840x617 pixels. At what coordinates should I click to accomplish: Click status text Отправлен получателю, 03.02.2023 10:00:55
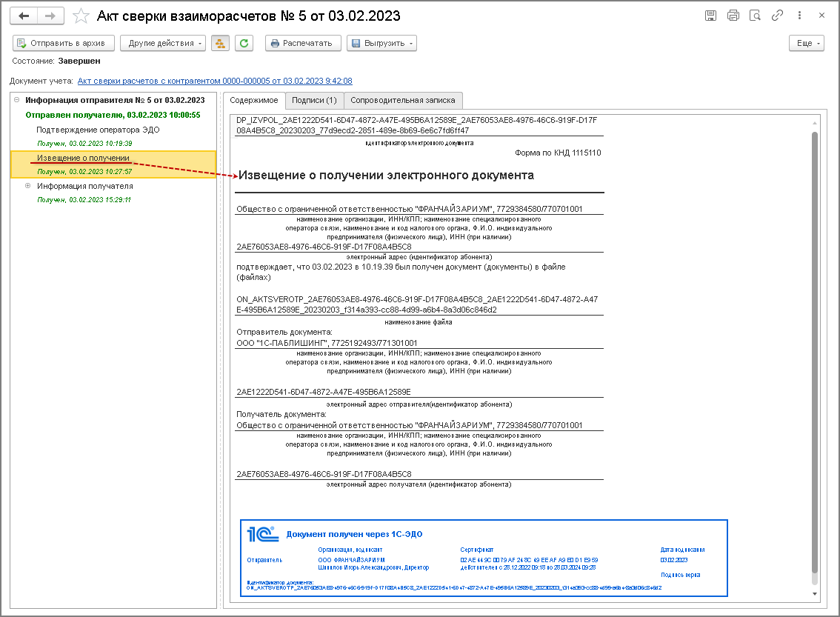(113, 115)
